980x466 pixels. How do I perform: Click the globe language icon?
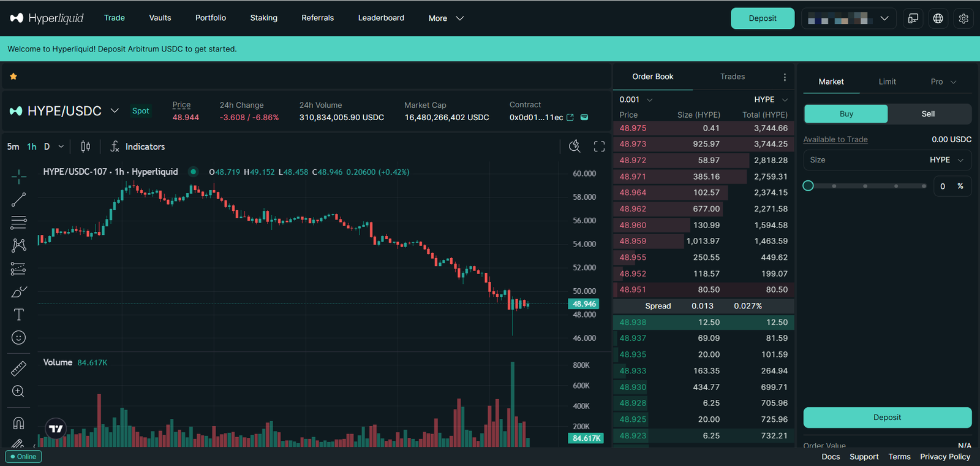click(x=938, y=18)
